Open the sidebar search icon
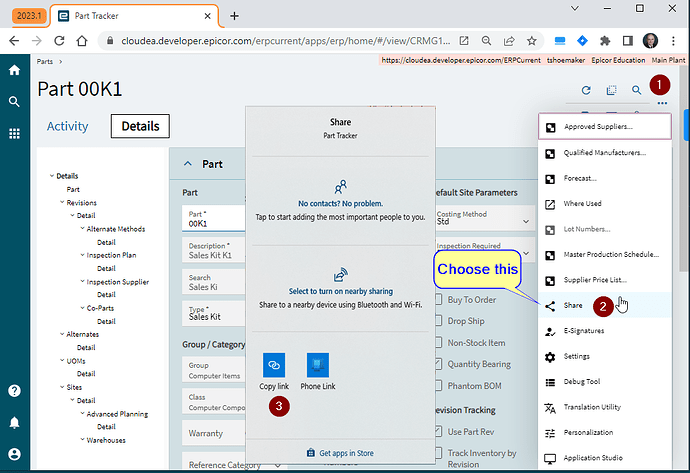 pyautogui.click(x=15, y=102)
